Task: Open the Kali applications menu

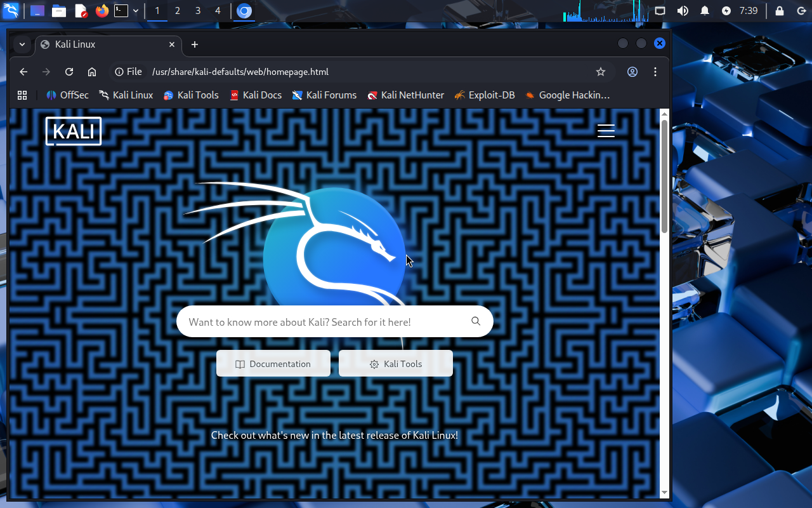Action: tap(11, 11)
